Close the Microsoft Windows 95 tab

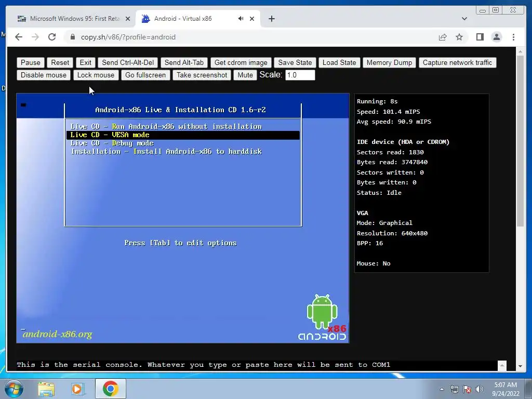pos(128,19)
